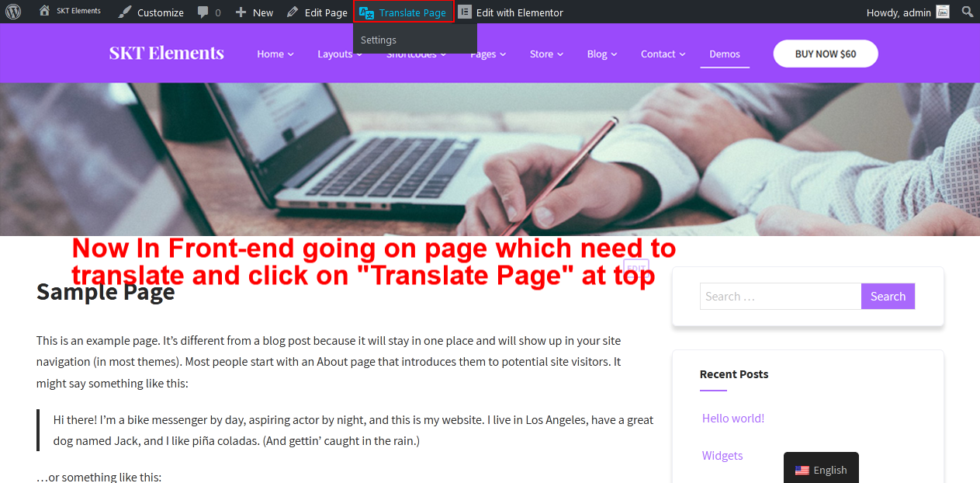Screen dimensions: 980x483
Task: Open the Hello world! recent post
Action: 732,418
